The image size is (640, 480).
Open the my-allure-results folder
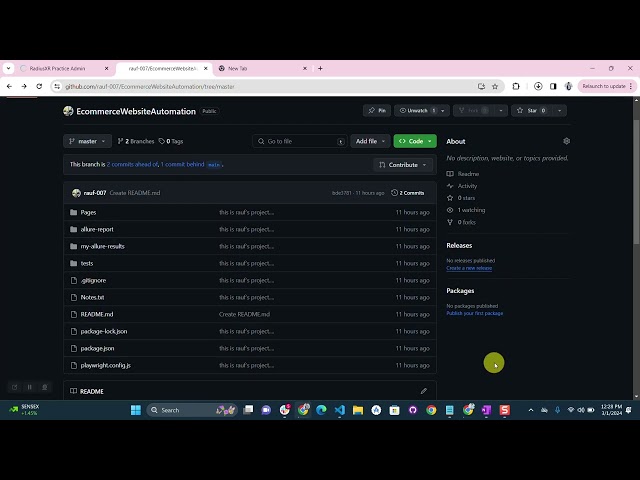[102, 246]
